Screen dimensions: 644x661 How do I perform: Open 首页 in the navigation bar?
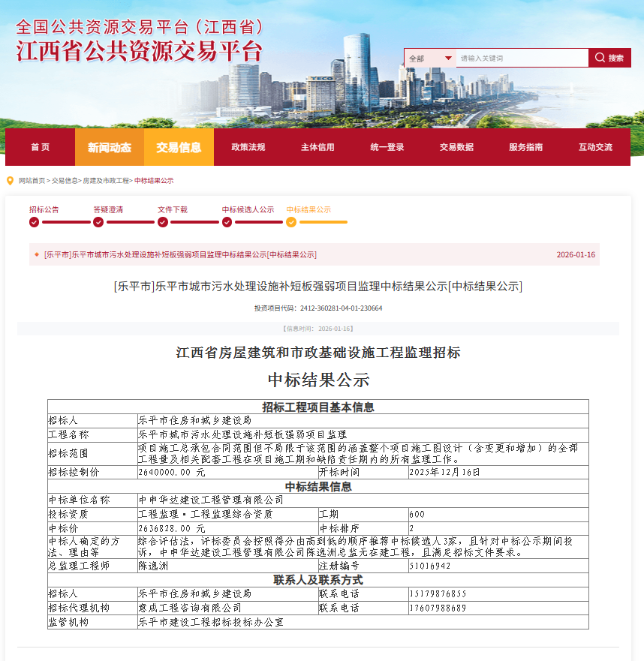point(40,147)
